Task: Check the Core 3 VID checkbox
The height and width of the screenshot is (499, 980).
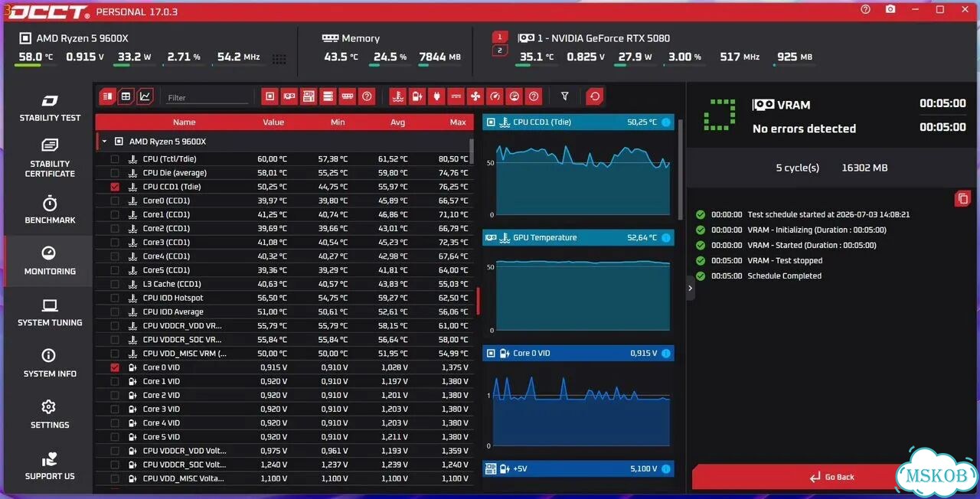Action: tap(115, 409)
